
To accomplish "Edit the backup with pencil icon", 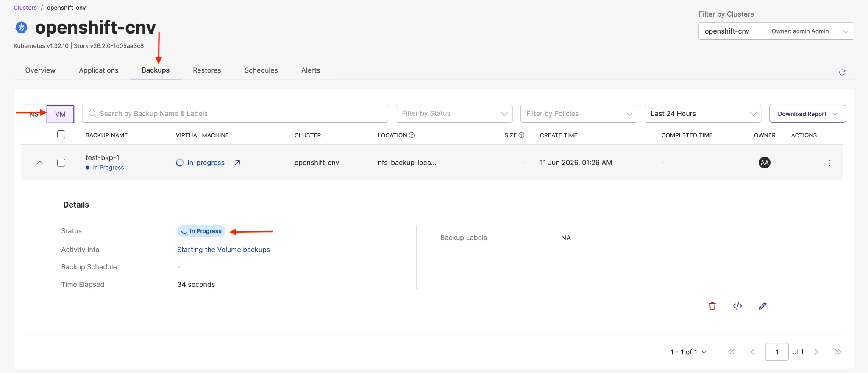I will coord(763,306).
